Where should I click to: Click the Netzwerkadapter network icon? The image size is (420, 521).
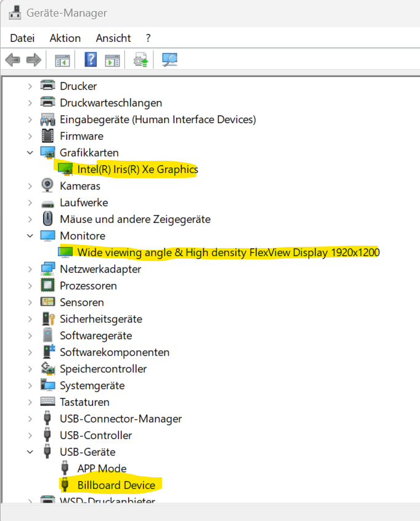[x=47, y=269]
